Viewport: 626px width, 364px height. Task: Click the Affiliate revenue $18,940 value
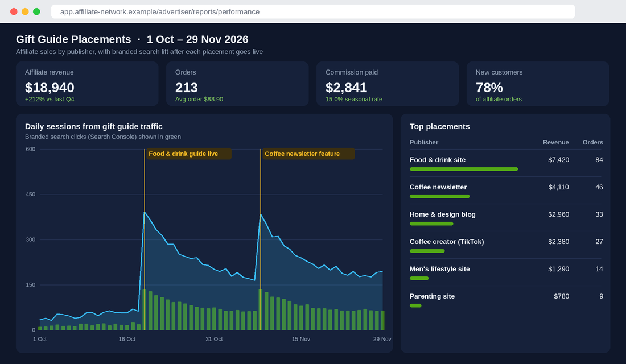(50, 88)
